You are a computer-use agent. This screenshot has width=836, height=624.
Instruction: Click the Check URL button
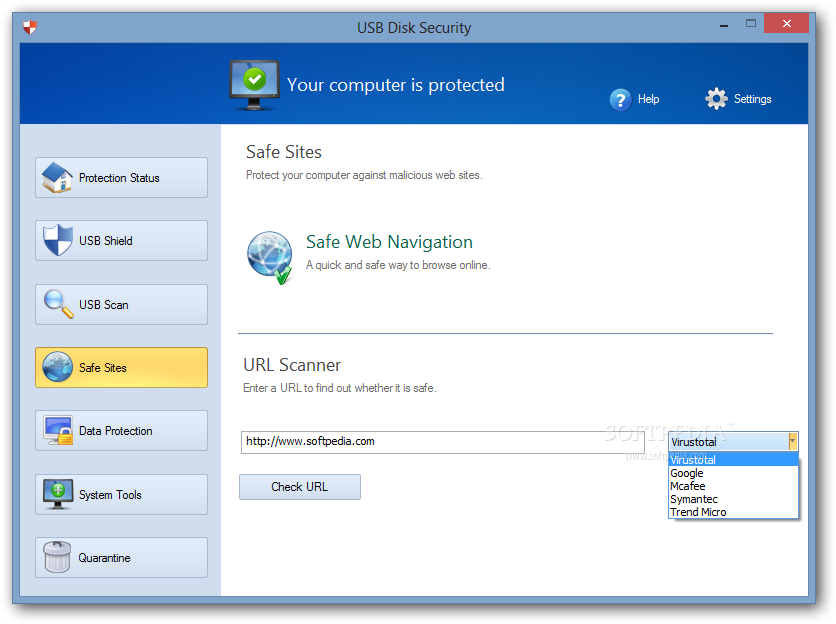point(300,487)
